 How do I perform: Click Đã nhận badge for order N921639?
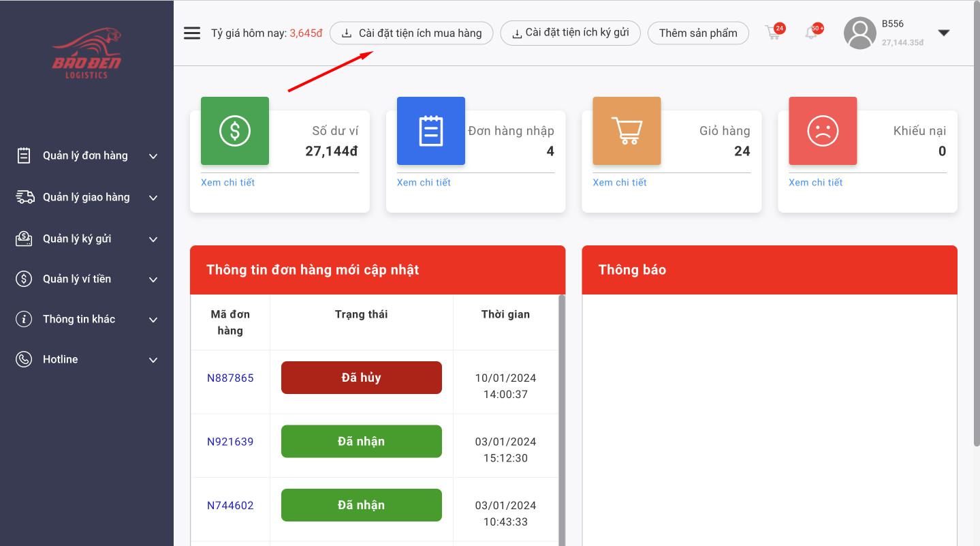click(362, 442)
